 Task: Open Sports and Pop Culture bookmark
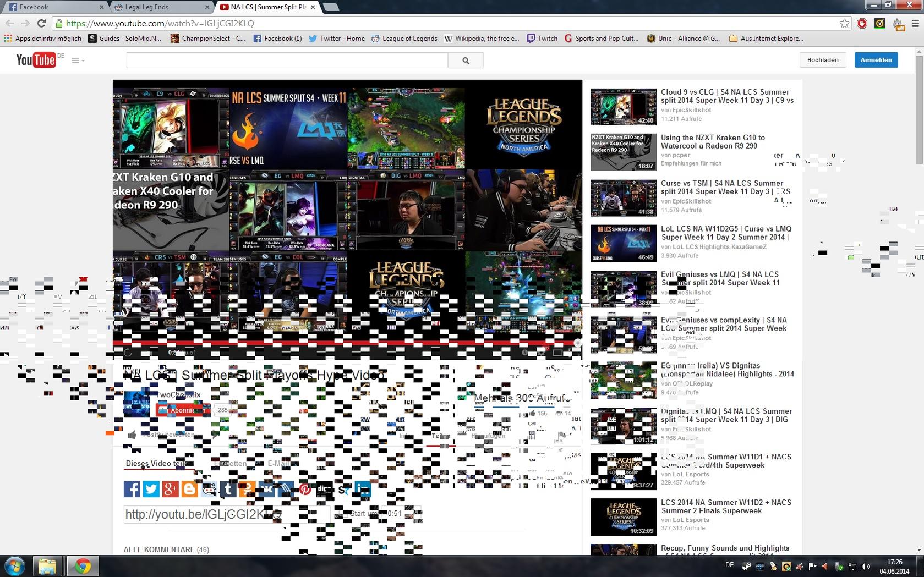click(x=602, y=38)
